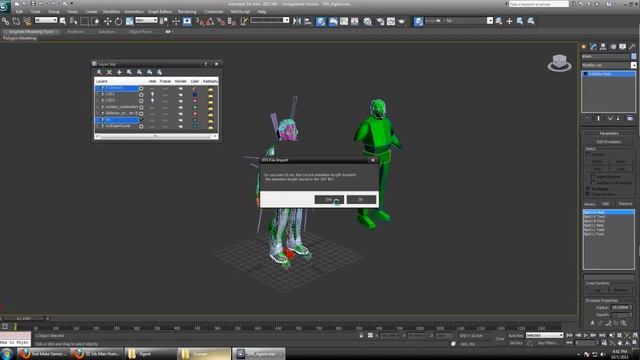Switch to the Graphite Modeling Tools tab
Viewport: 640px width, 360px height.
pyautogui.click(x=31, y=31)
